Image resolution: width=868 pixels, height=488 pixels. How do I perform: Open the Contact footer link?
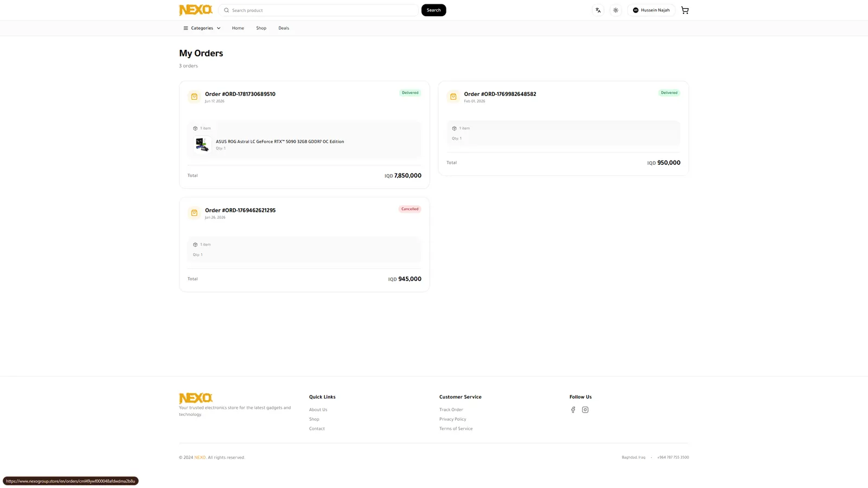pos(317,429)
